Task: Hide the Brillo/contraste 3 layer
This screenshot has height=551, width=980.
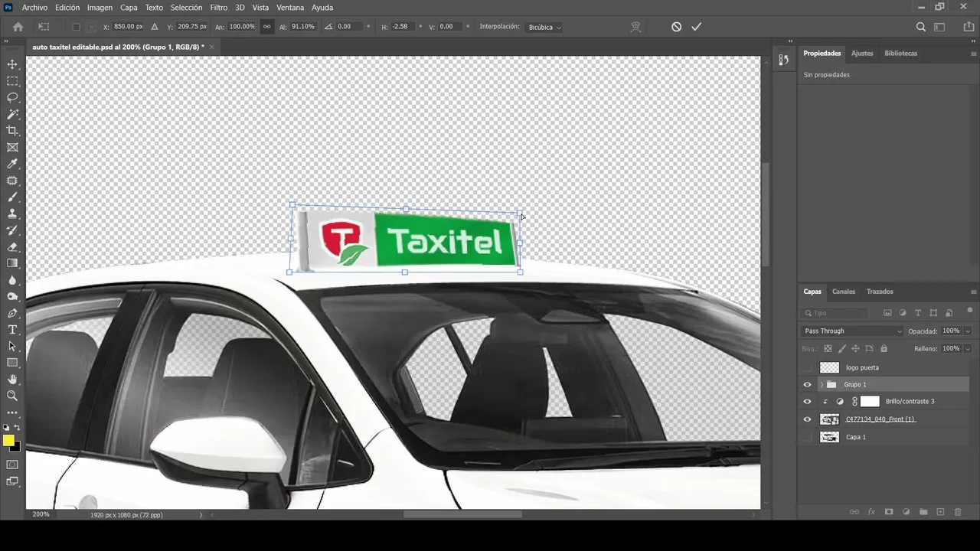Action: 807,401
